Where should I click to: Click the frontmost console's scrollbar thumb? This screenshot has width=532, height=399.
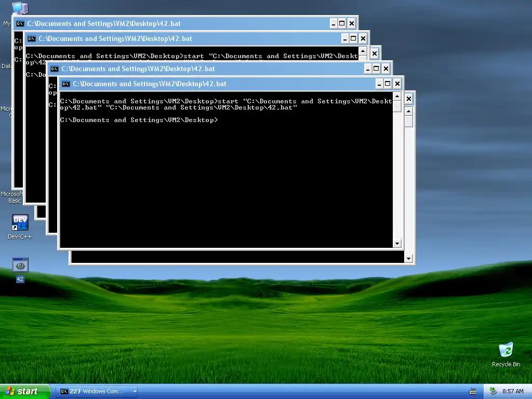click(x=397, y=106)
